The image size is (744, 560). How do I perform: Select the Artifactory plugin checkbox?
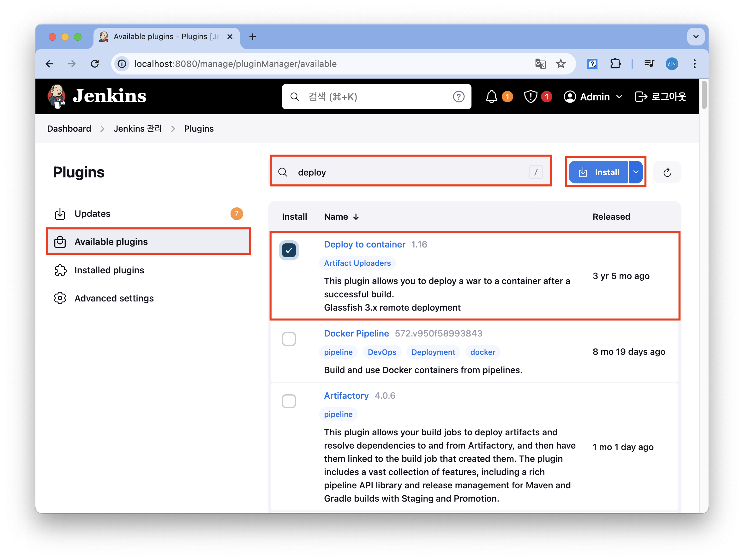click(289, 401)
